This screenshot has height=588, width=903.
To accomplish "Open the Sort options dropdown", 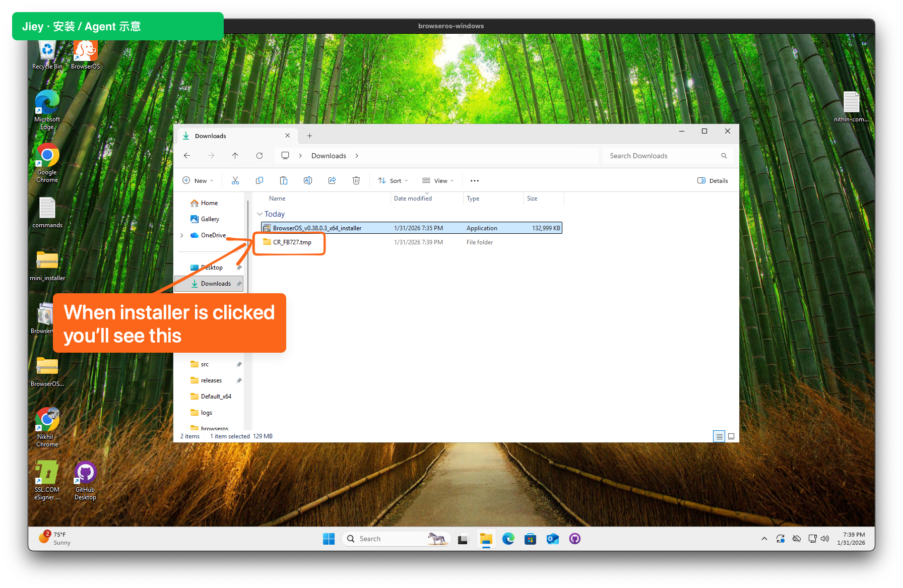I will pyautogui.click(x=393, y=180).
